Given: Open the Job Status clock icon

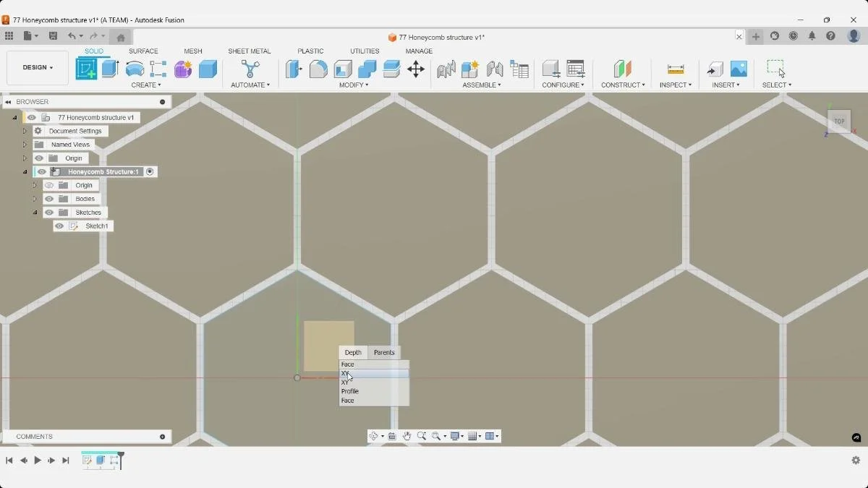Looking at the screenshot, I should point(793,36).
